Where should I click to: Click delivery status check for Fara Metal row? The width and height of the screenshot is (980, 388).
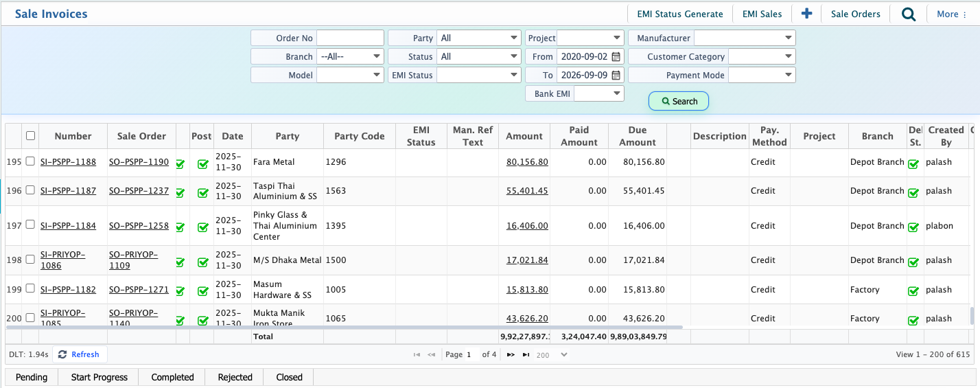pos(913,164)
